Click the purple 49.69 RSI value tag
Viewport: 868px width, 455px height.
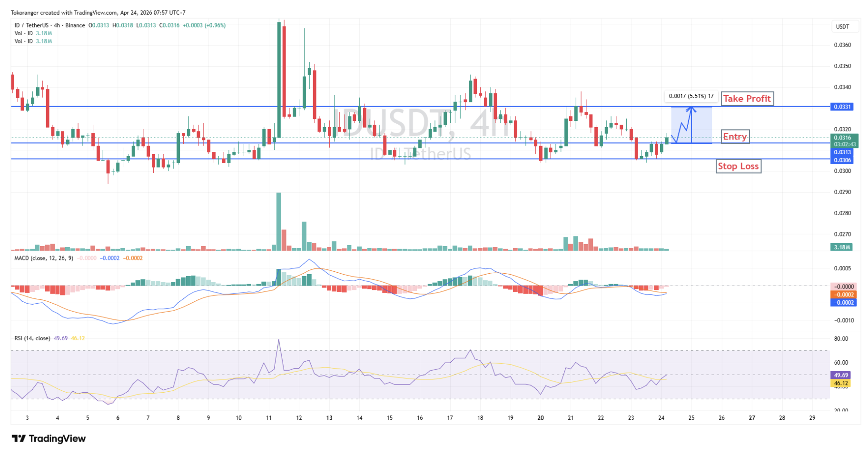(x=841, y=375)
